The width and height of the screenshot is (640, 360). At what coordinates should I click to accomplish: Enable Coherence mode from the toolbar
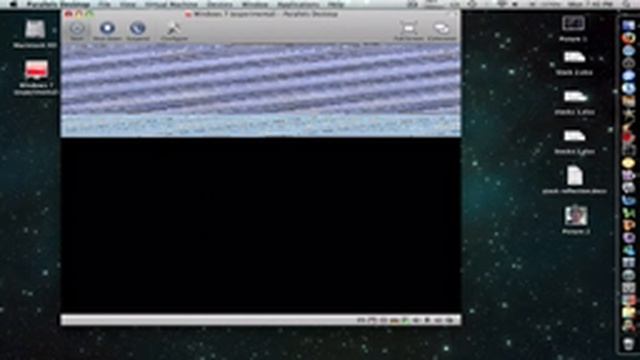click(x=442, y=30)
